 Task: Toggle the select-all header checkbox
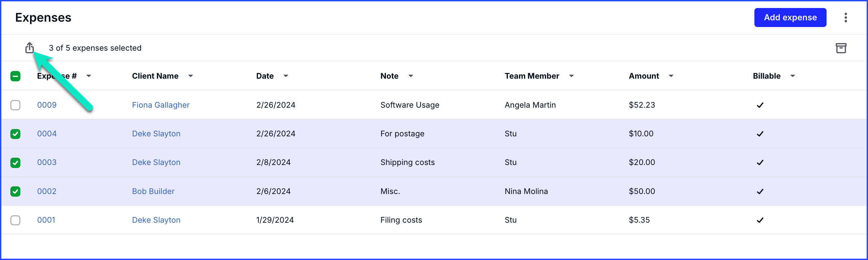pyautogui.click(x=15, y=76)
